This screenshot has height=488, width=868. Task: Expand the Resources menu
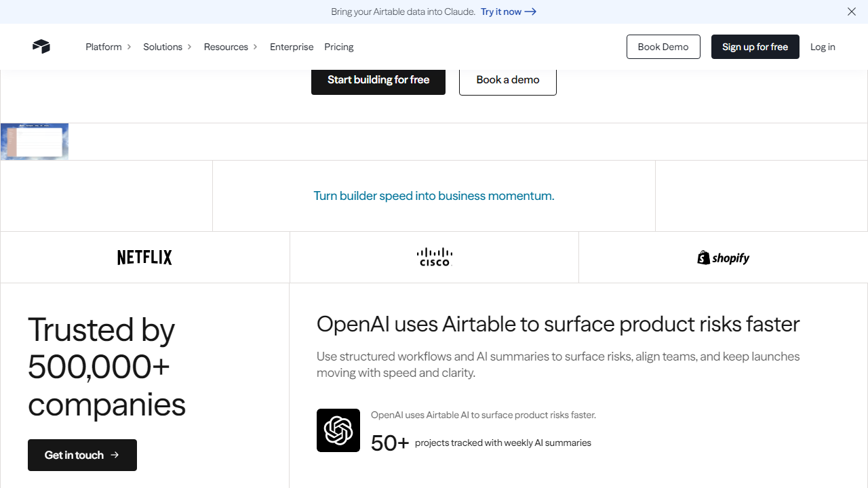[x=231, y=47]
